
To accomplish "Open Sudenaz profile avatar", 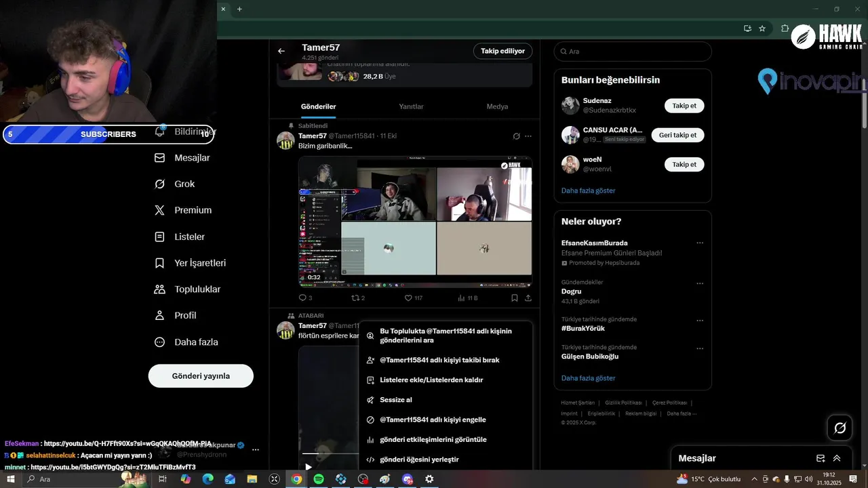I will click(570, 106).
